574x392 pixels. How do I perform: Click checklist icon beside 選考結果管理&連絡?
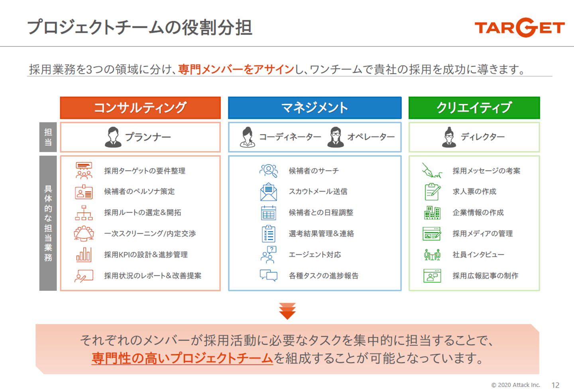269,233
